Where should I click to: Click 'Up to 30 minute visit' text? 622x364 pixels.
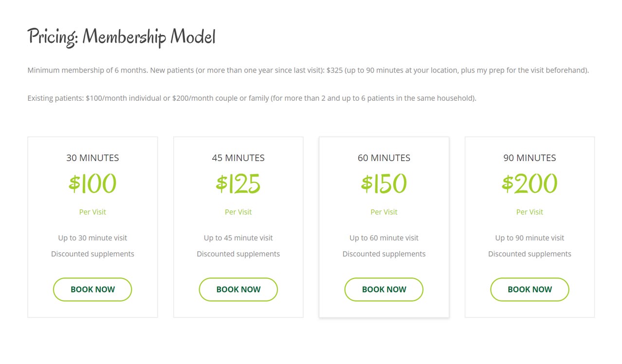click(x=92, y=238)
